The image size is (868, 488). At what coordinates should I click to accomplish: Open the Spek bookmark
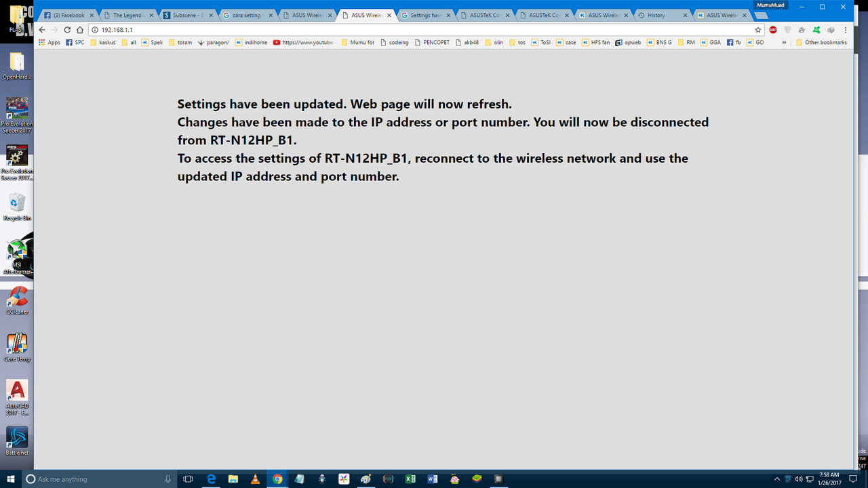click(152, 42)
